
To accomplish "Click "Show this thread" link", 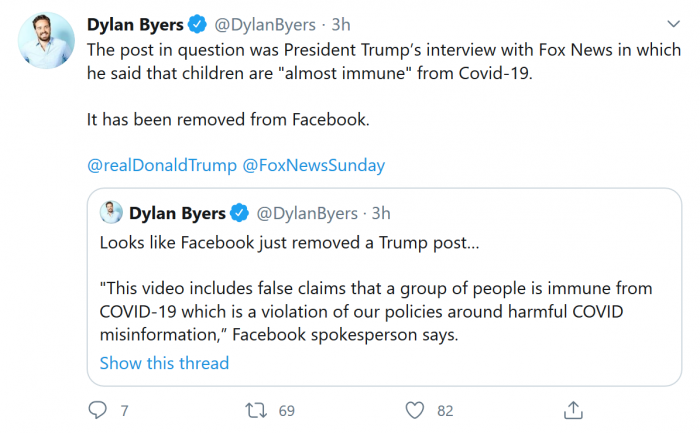I will [164, 363].
